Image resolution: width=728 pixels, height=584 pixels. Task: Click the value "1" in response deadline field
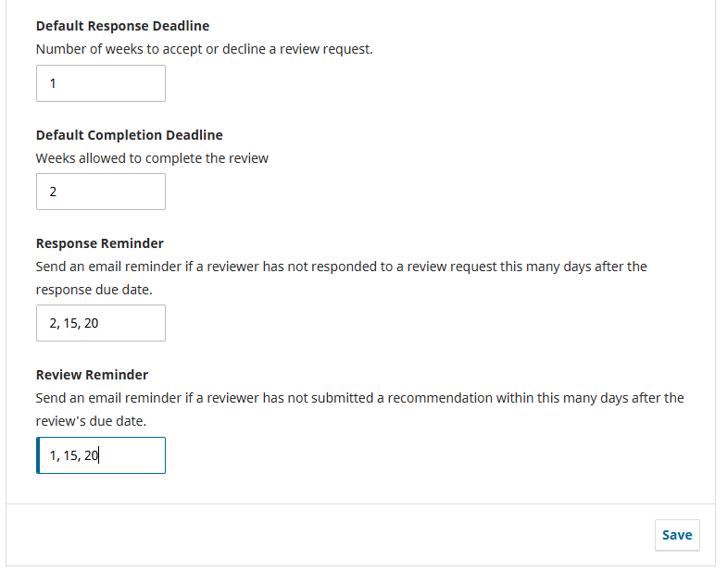coord(53,83)
